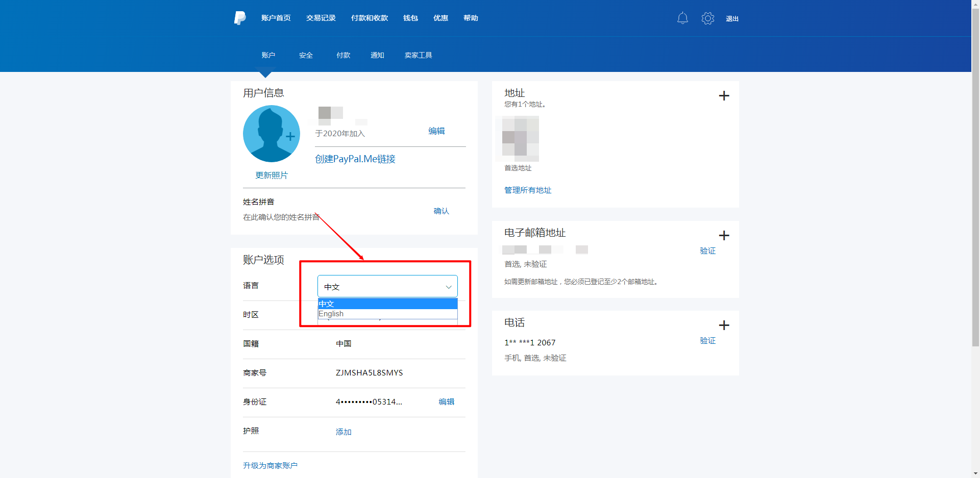The height and width of the screenshot is (478, 980).
Task: Add a new email using plus icon
Action: click(x=724, y=236)
